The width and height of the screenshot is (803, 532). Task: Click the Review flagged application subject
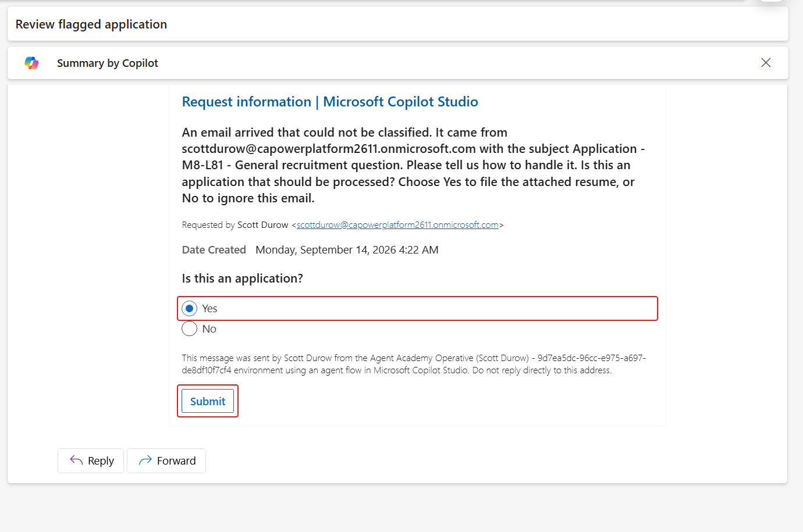(91, 24)
